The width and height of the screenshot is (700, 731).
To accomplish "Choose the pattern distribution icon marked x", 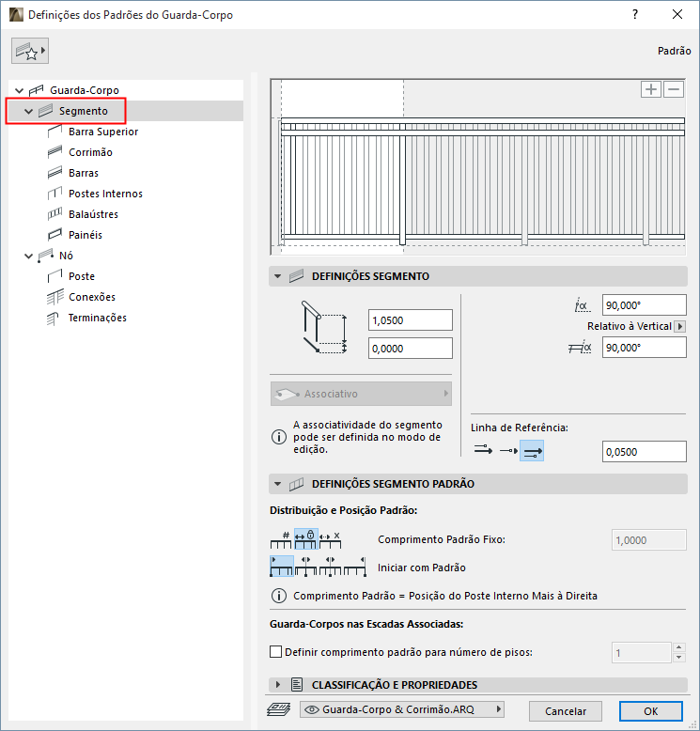I will click(x=330, y=540).
